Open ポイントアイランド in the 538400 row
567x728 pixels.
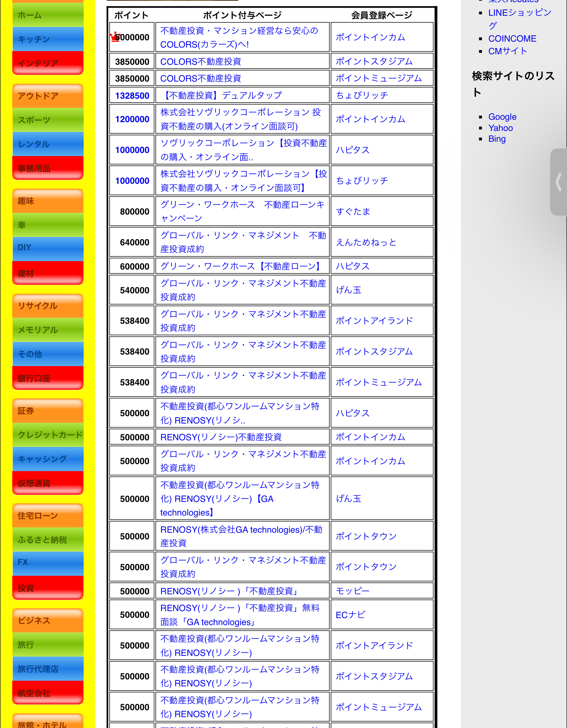(x=374, y=321)
